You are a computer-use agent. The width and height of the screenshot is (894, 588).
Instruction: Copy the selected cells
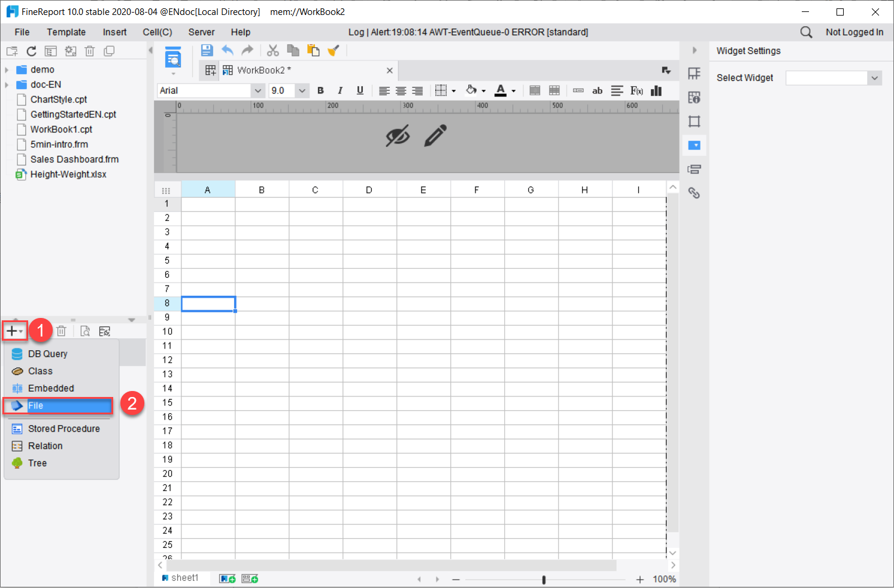pyautogui.click(x=293, y=50)
